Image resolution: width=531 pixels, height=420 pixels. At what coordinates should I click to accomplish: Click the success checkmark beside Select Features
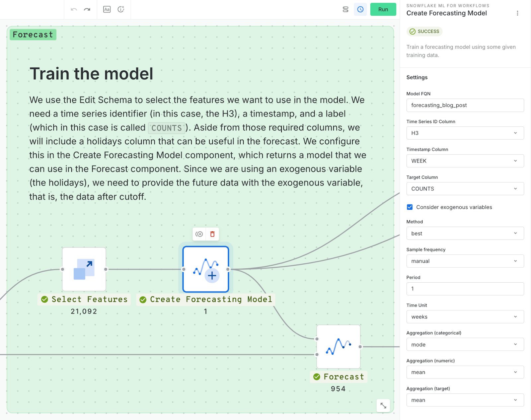[44, 299]
